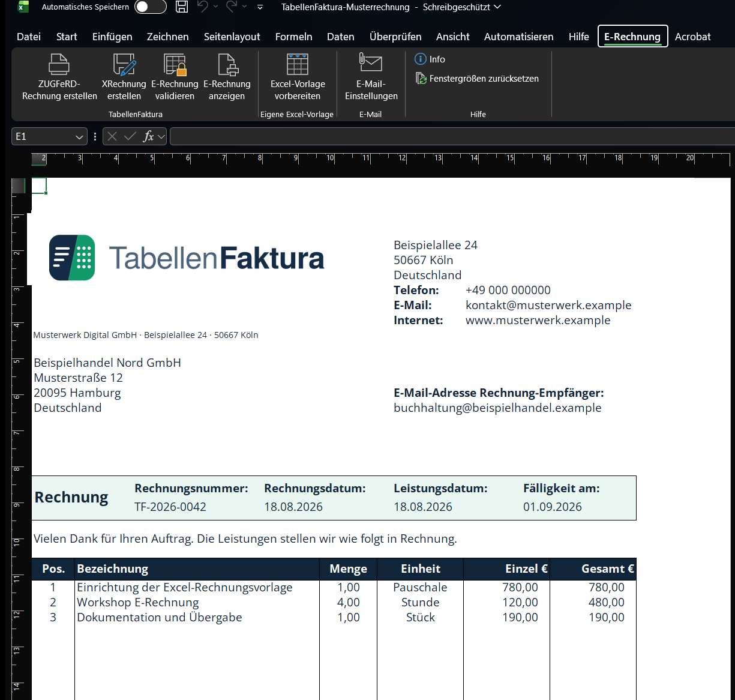The image size is (735, 700).
Task: Open the fx function dropdown arrow
Action: point(161,137)
